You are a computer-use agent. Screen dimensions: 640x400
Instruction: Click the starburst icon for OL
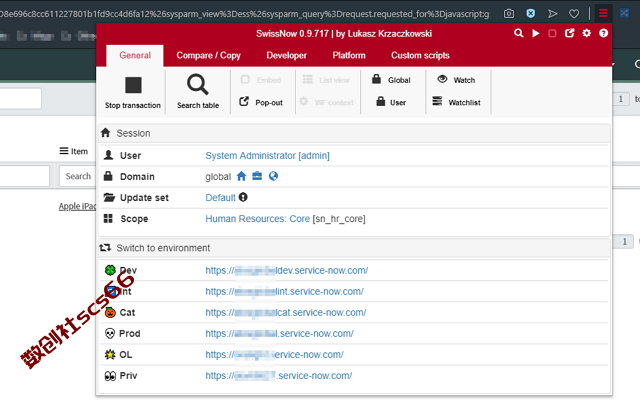pyautogui.click(x=110, y=354)
